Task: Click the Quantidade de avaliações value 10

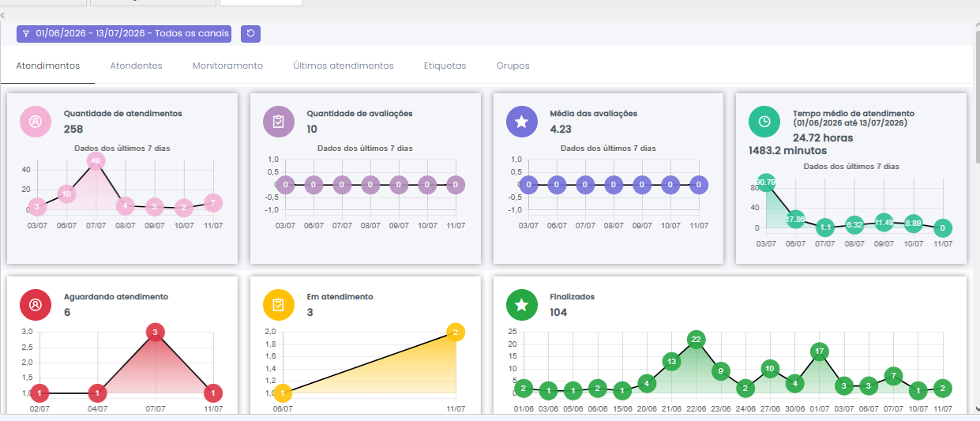Action: 312,129
